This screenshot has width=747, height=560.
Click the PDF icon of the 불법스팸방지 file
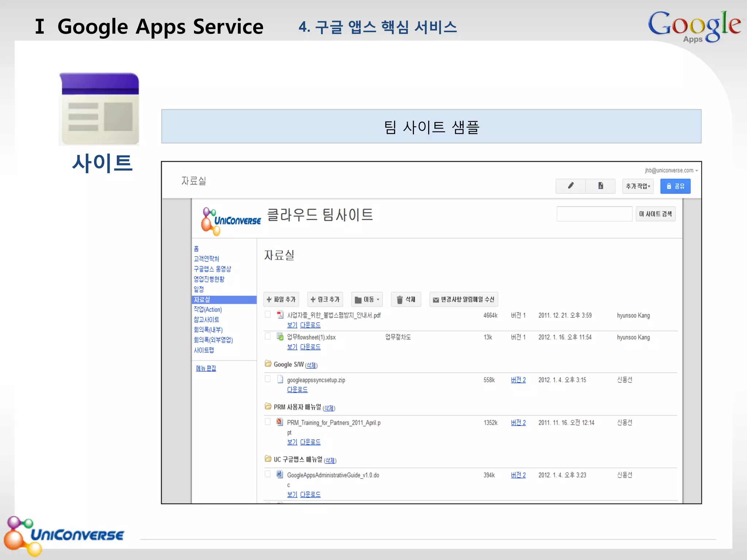(280, 314)
